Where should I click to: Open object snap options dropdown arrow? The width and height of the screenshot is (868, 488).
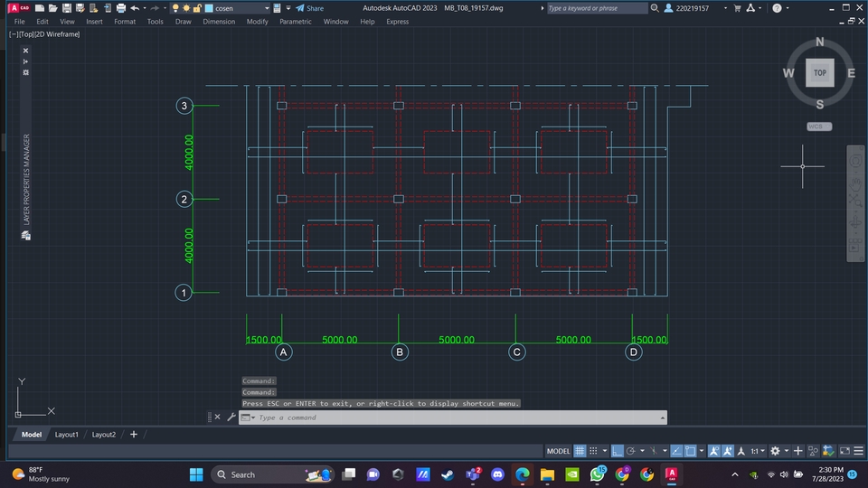(702, 451)
